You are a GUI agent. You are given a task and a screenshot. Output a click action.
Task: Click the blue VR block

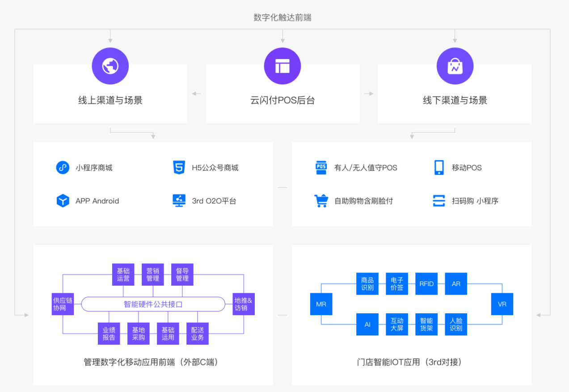click(502, 304)
